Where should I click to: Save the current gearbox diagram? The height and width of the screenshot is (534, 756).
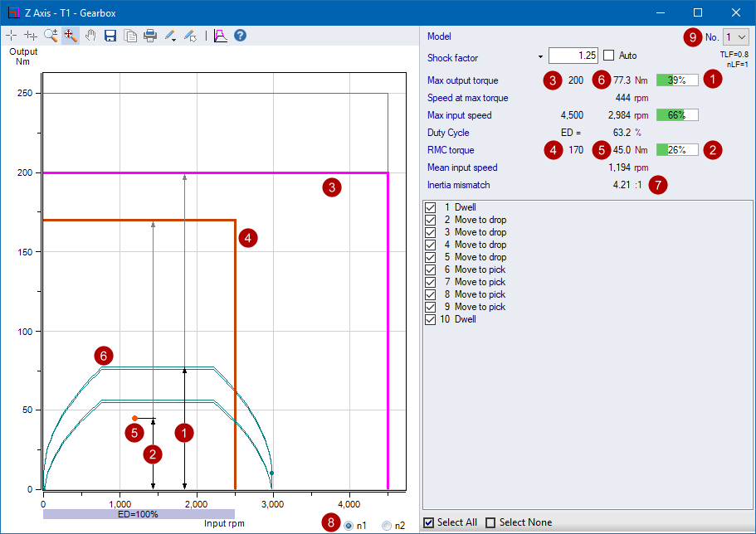(110, 35)
